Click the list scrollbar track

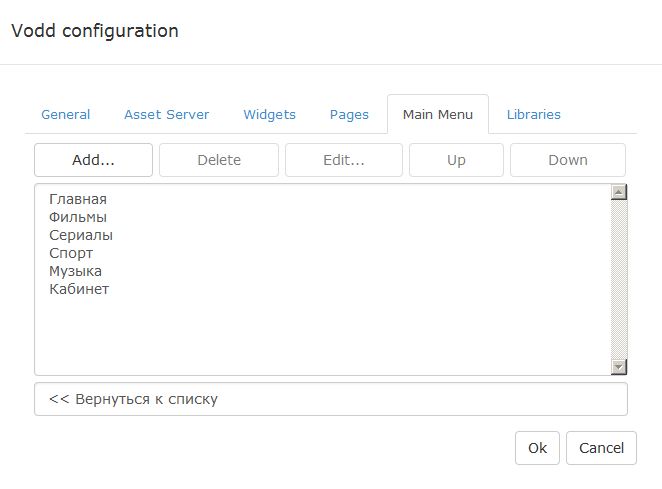[x=619, y=280]
